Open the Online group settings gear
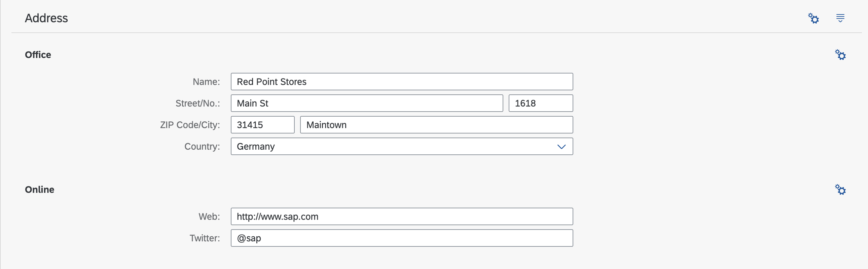The width and height of the screenshot is (868, 269). 840,189
